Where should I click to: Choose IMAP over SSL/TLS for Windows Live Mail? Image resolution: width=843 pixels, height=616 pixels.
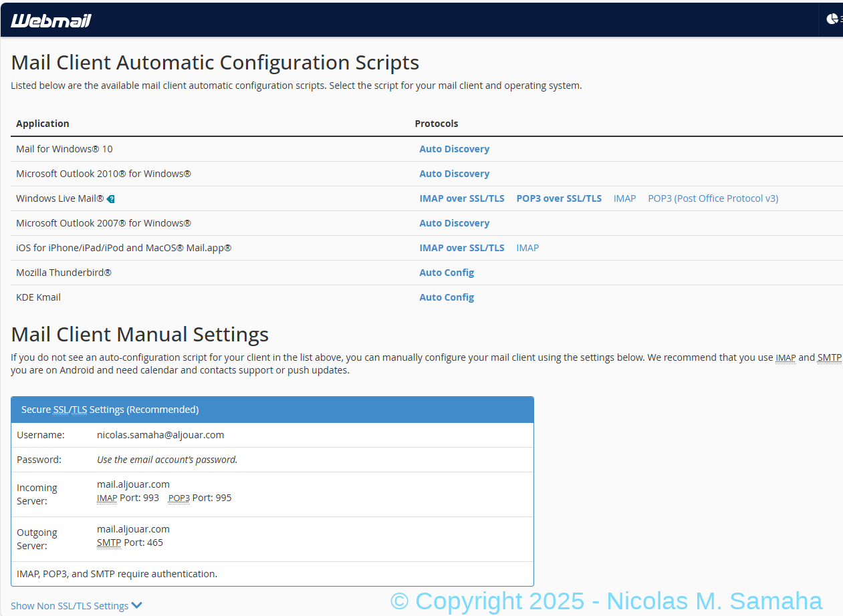(x=461, y=198)
